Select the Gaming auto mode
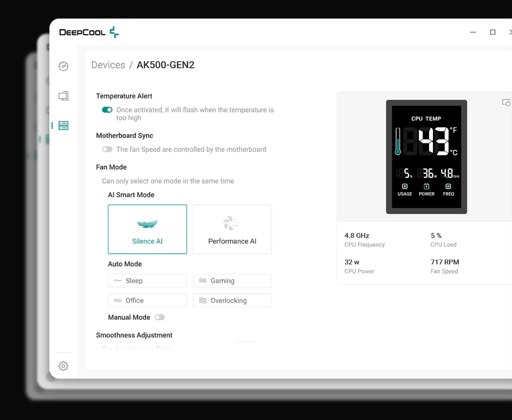Viewport: 512px width, 420px height. tap(232, 281)
